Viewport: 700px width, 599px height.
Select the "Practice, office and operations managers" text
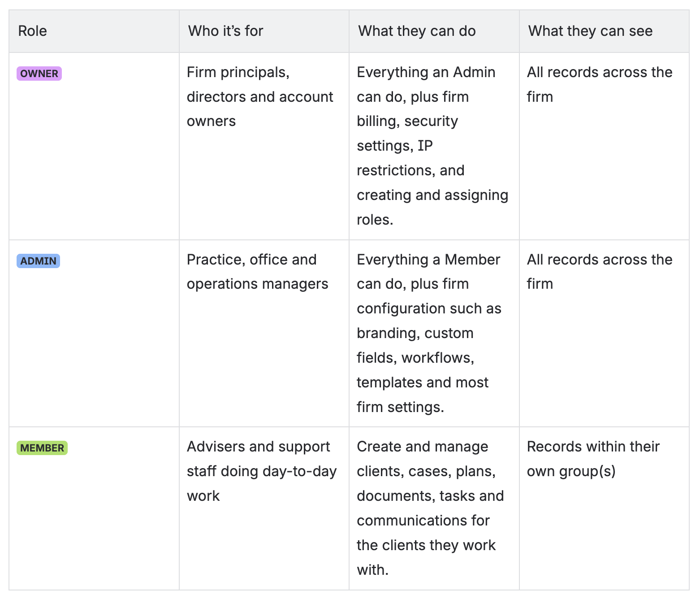click(257, 272)
